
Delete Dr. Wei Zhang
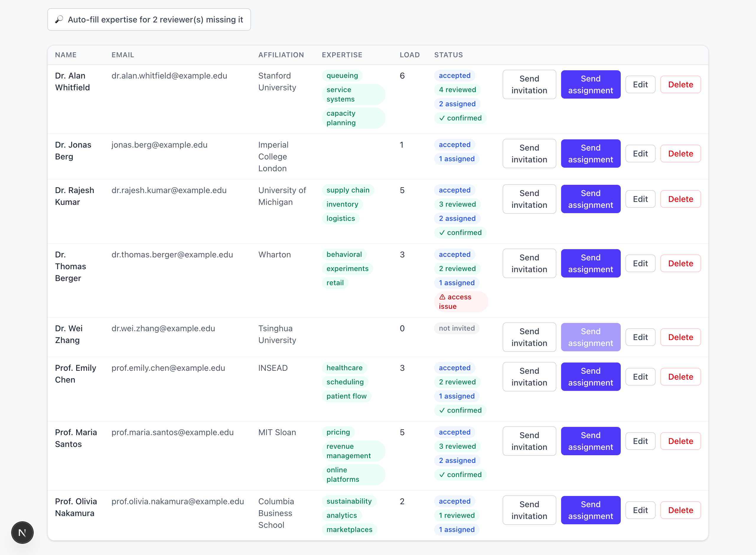tap(680, 337)
